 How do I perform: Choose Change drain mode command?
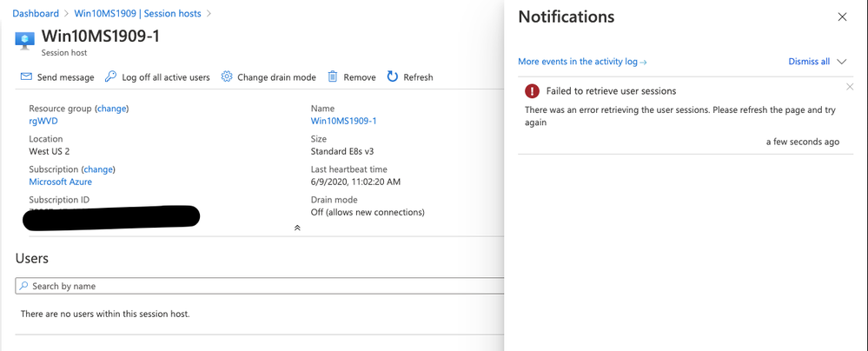(276, 77)
